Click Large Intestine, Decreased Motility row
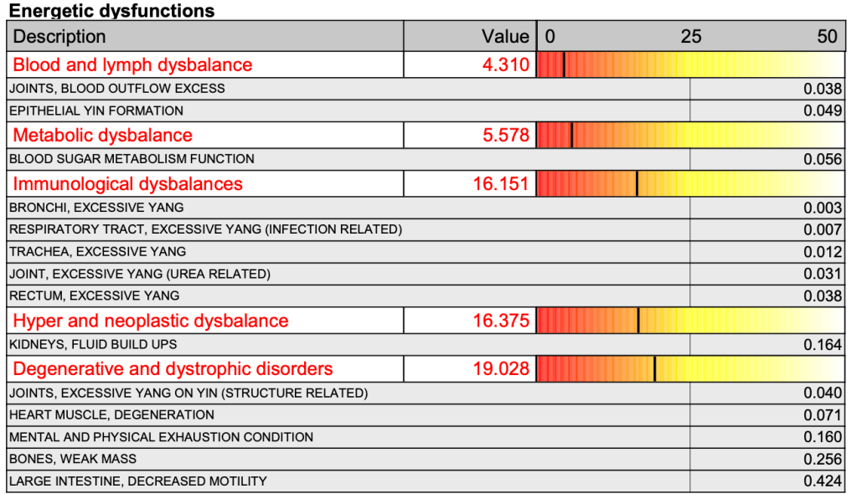This screenshot has height=504, width=857. [138, 481]
